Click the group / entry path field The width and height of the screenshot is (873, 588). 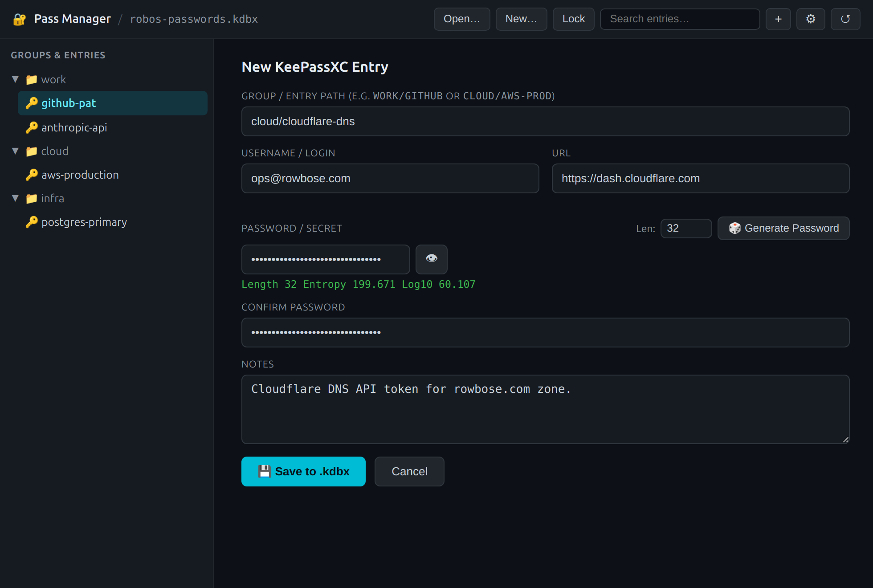(x=545, y=122)
